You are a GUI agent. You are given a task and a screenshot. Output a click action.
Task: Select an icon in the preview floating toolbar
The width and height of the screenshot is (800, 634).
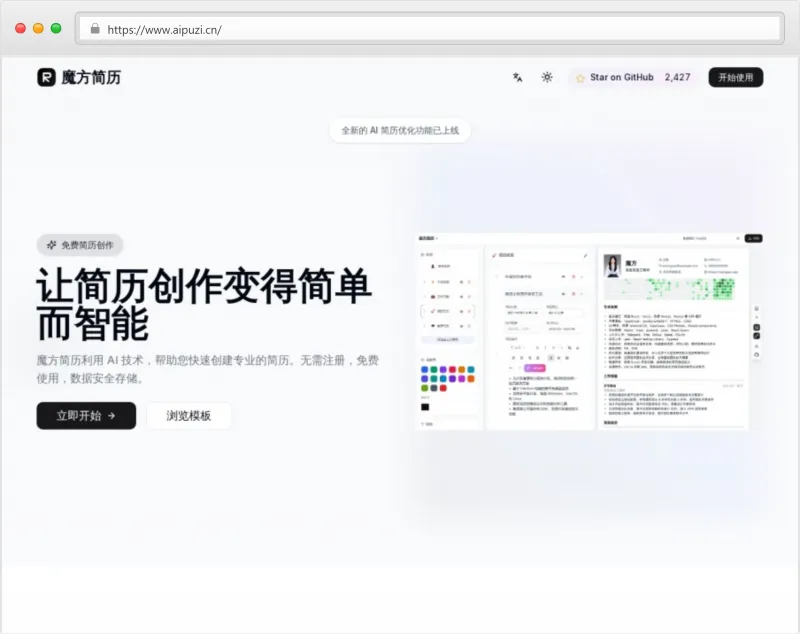click(756, 328)
